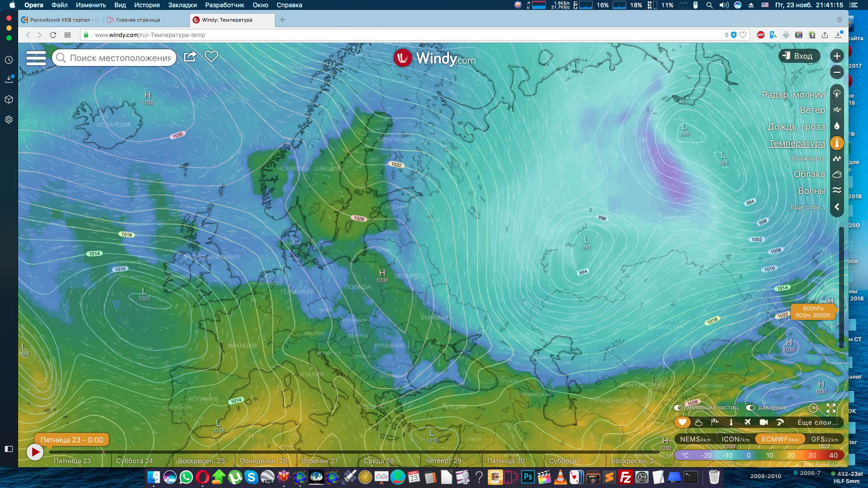Click the Вход login button
Image resolution: width=868 pixels, height=488 pixels.
click(x=799, y=56)
